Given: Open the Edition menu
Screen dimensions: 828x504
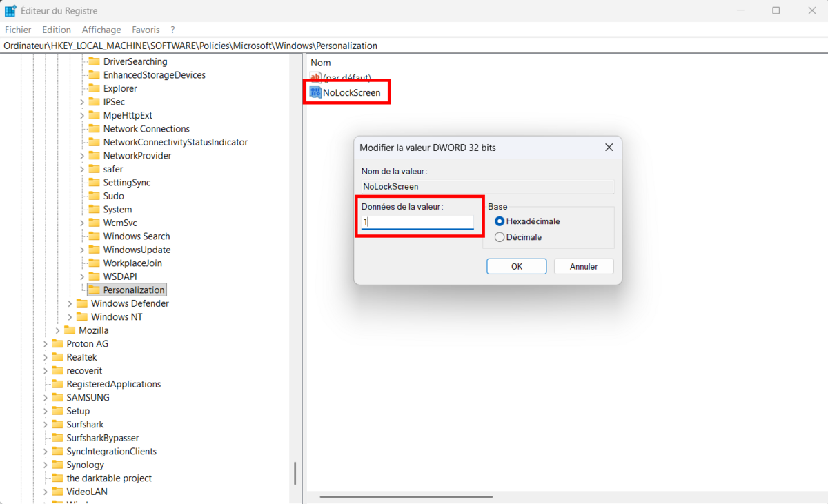Looking at the screenshot, I should [57, 30].
